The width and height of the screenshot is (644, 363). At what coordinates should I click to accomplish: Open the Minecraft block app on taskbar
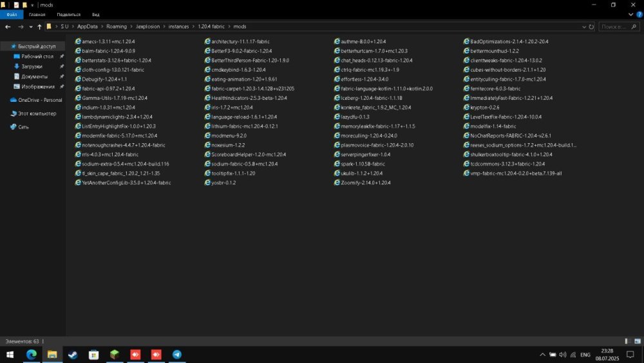coord(115,355)
